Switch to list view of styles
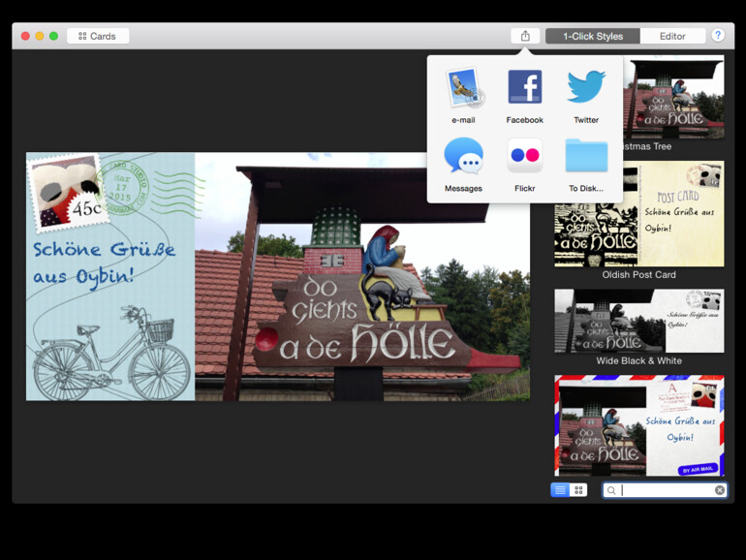This screenshot has height=560, width=746. pyautogui.click(x=560, y=490)
